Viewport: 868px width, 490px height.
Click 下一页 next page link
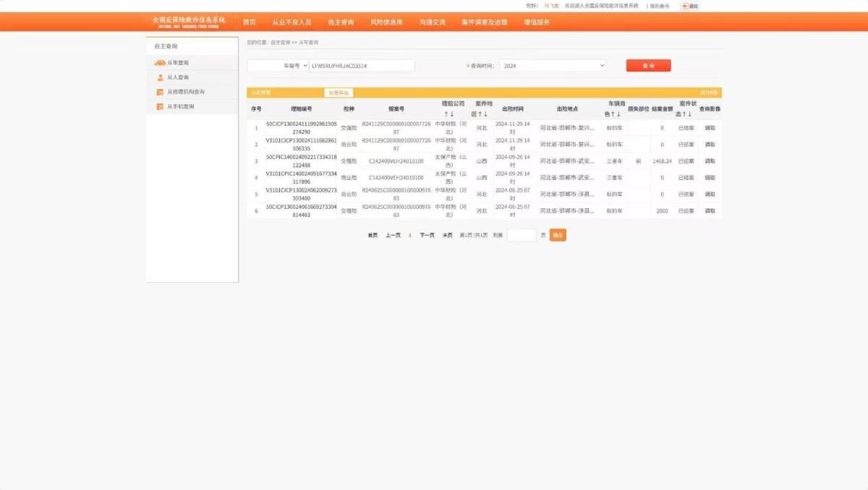pos(427,235)
